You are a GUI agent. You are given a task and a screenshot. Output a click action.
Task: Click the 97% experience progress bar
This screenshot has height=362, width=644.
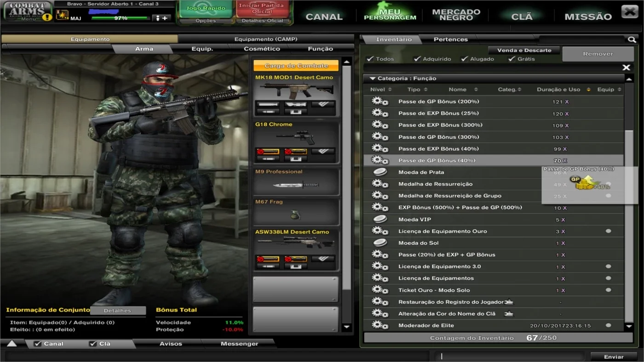(x=121, y=18)
